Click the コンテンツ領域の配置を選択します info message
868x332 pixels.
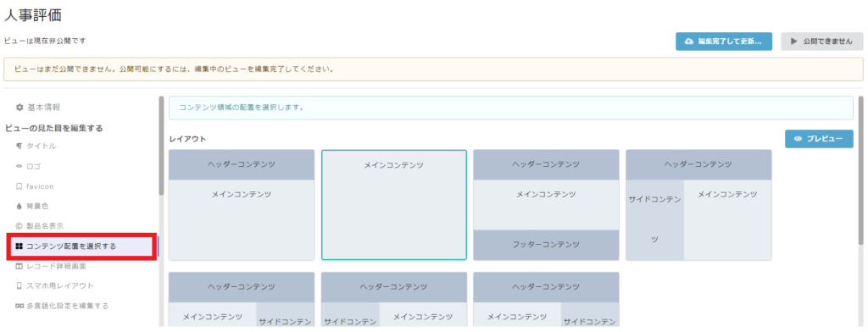(510, 108)
